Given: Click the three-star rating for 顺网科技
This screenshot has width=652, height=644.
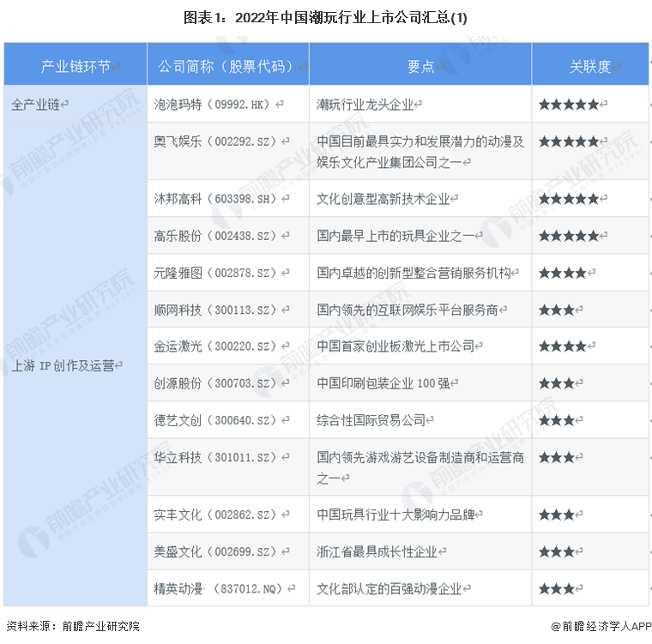Looking at the screenshot, I should [557, 310].
